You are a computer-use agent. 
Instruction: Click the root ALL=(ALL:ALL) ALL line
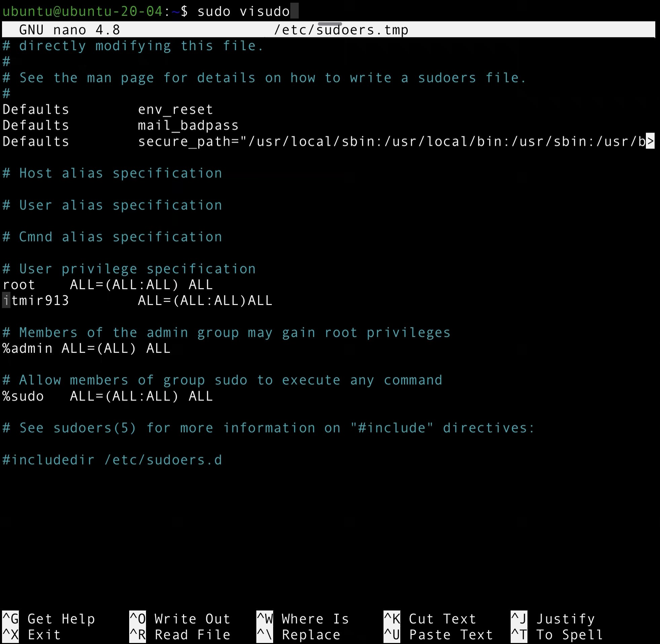[x=108, y=285]
